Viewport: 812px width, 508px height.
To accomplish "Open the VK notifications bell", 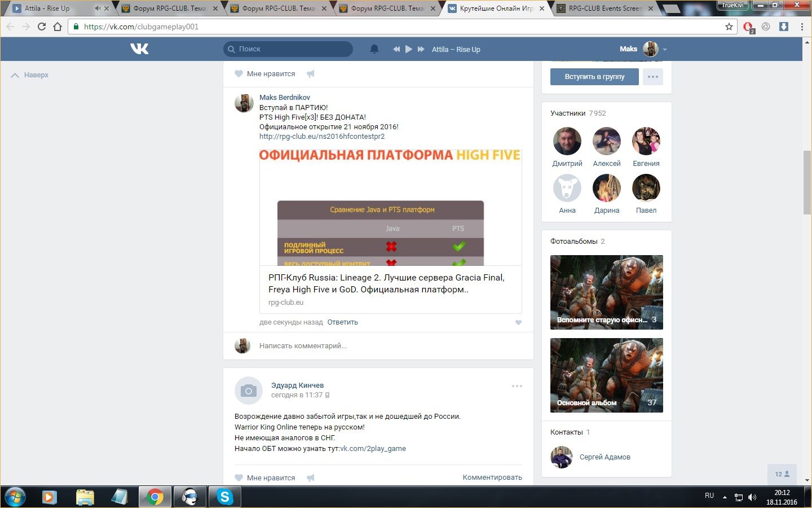I will [x=374, y=49].
